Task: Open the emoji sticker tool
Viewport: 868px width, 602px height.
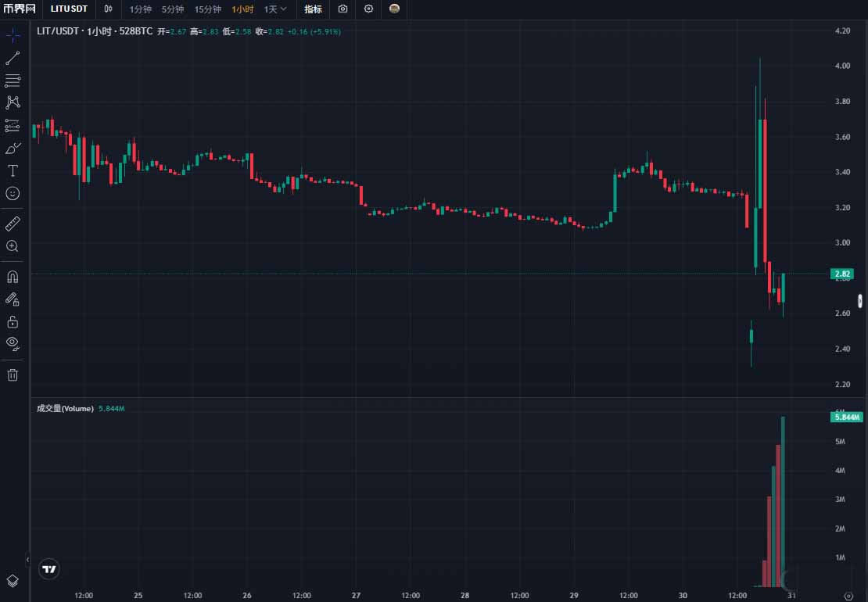Action: (x=13, y=193)
